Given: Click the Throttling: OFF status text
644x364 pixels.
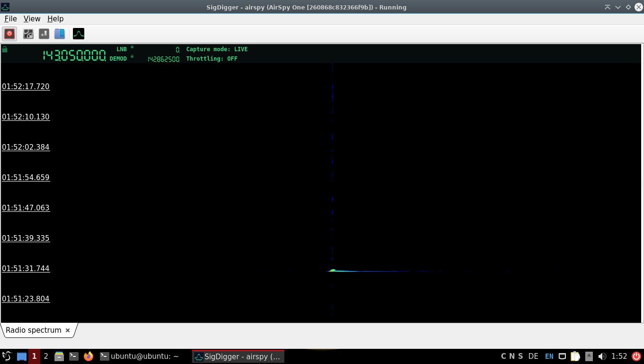Looking at the screenshot, I should pos(212,59).
